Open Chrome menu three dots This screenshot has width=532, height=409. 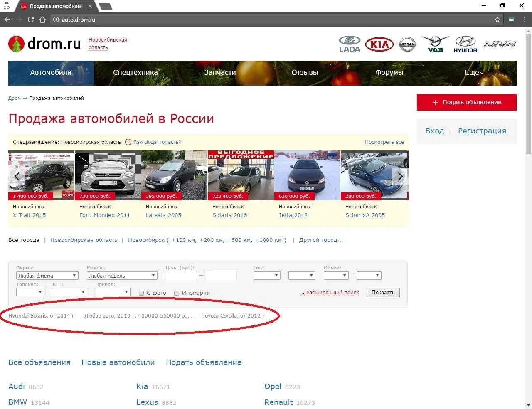[x=525, y=20]
